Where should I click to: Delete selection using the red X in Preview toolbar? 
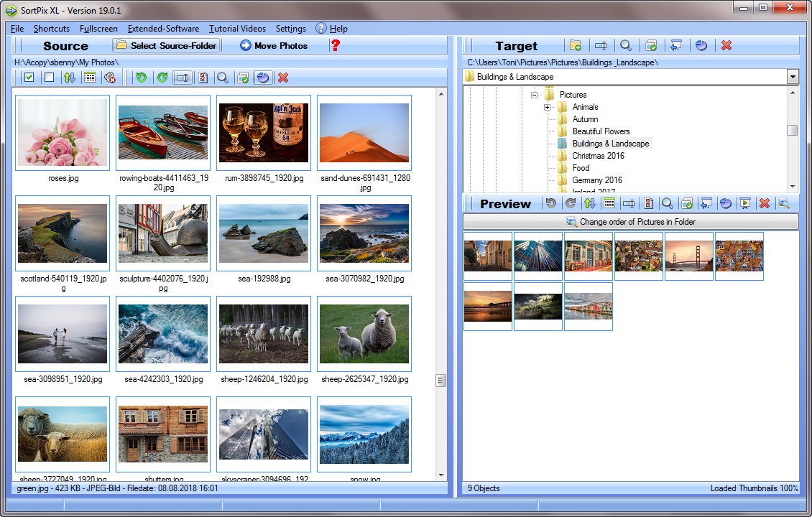(x=764, y=203)
